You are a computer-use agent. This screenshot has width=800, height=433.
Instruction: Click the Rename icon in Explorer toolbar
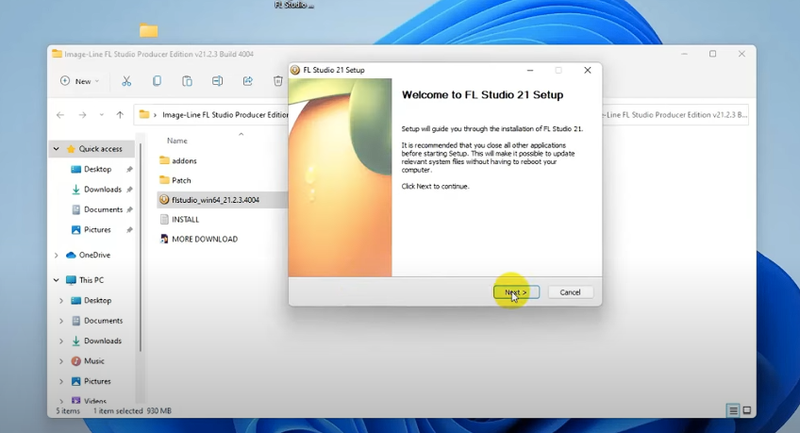coord(217,81)
